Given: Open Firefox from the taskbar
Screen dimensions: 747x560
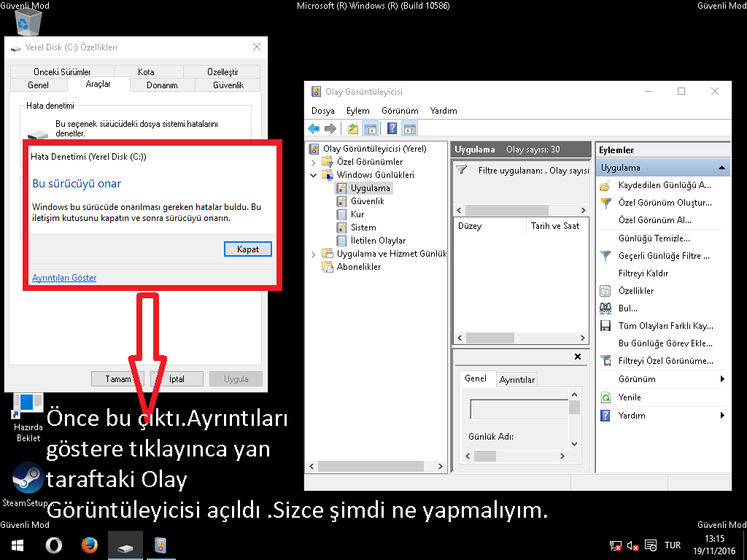Looking at the screenshot, I should (89, 545).
